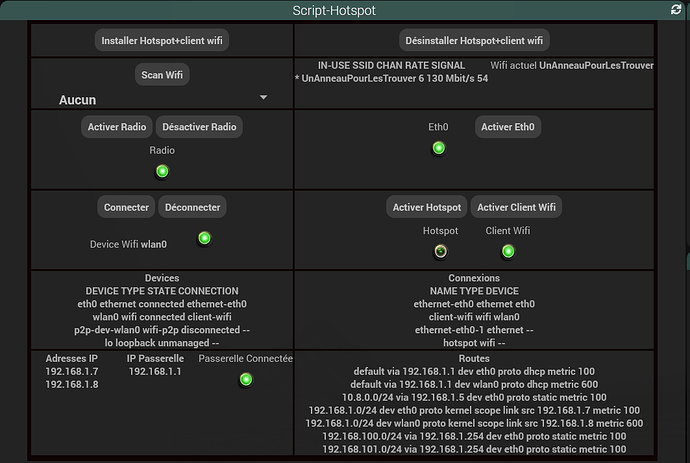Click the refresh icon in title bar
Viewport: 690px width, 463px height.
click(676, 10)
